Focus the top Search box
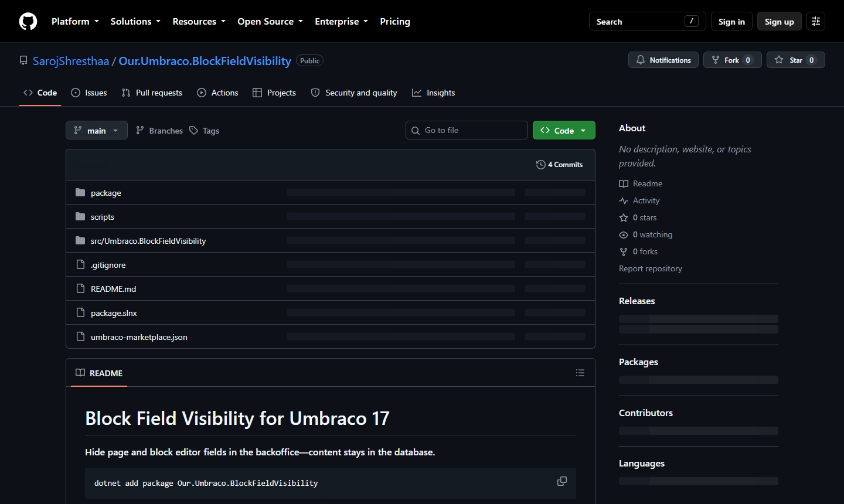Viewport: 844px width, 504px height. (x=647, y=21)
